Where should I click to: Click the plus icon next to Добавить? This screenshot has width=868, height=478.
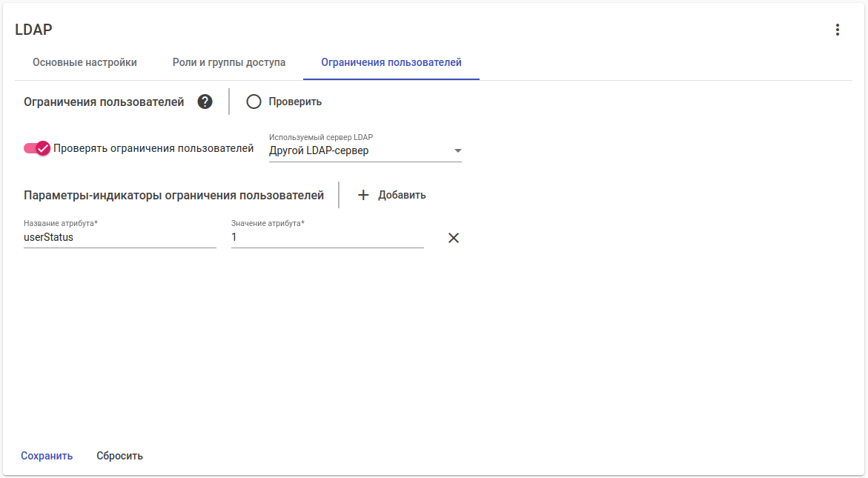tap(363, 195)
